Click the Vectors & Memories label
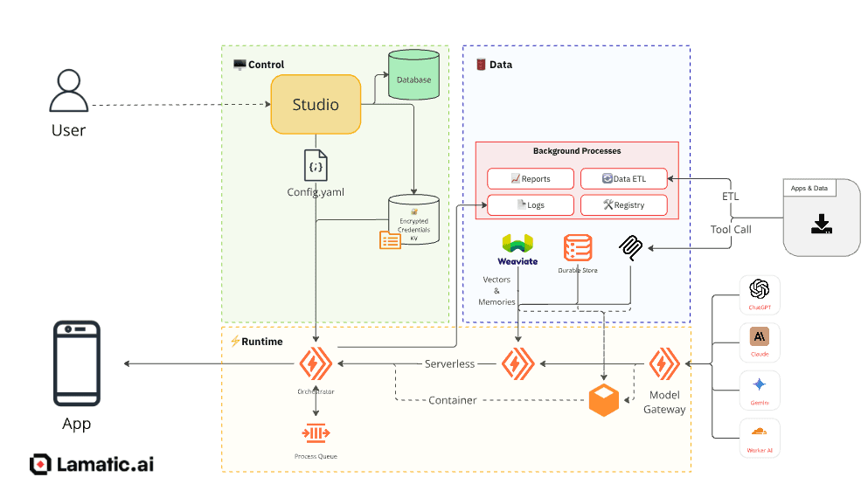This screenshot has width=868, height=498. tap(496, 290)
